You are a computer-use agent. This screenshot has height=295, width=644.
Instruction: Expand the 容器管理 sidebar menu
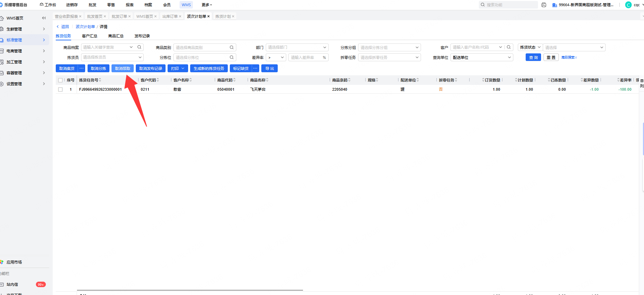pos(25,73)
